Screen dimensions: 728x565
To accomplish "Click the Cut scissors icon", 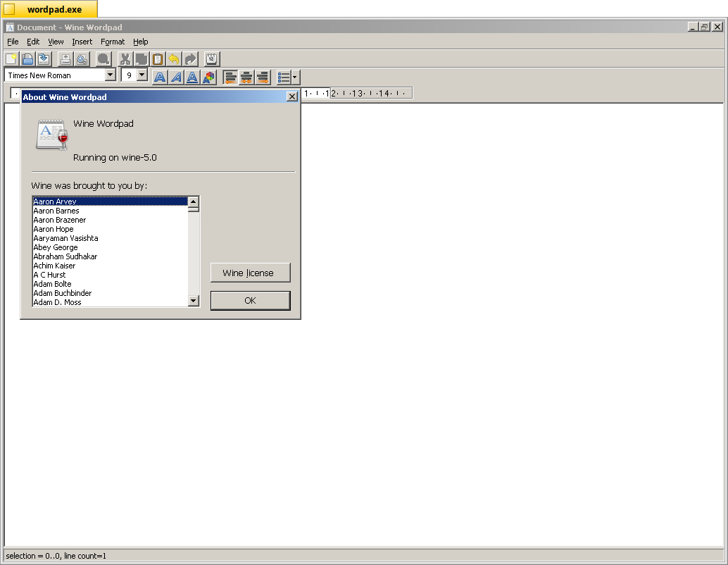I will coord(125,59).
